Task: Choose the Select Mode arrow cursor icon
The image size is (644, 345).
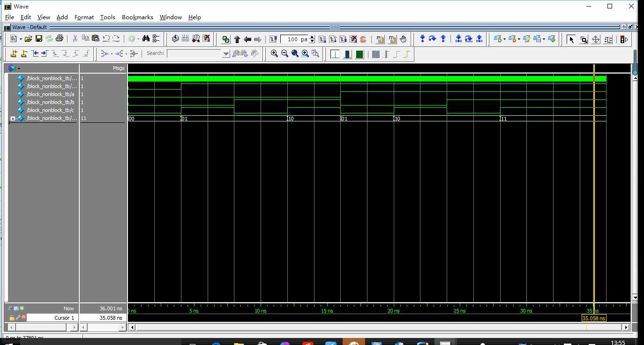Action: [571, 39]
